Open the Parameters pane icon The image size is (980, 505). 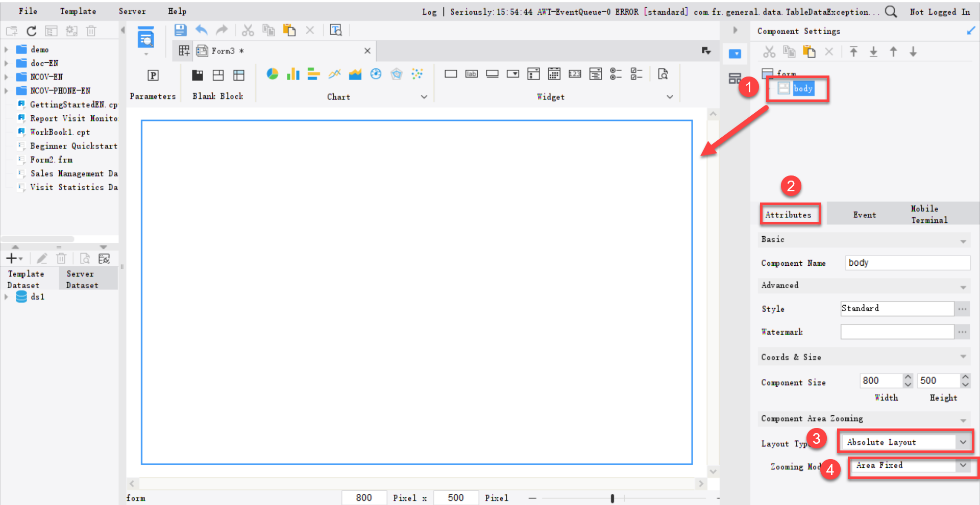pos(153,75)
